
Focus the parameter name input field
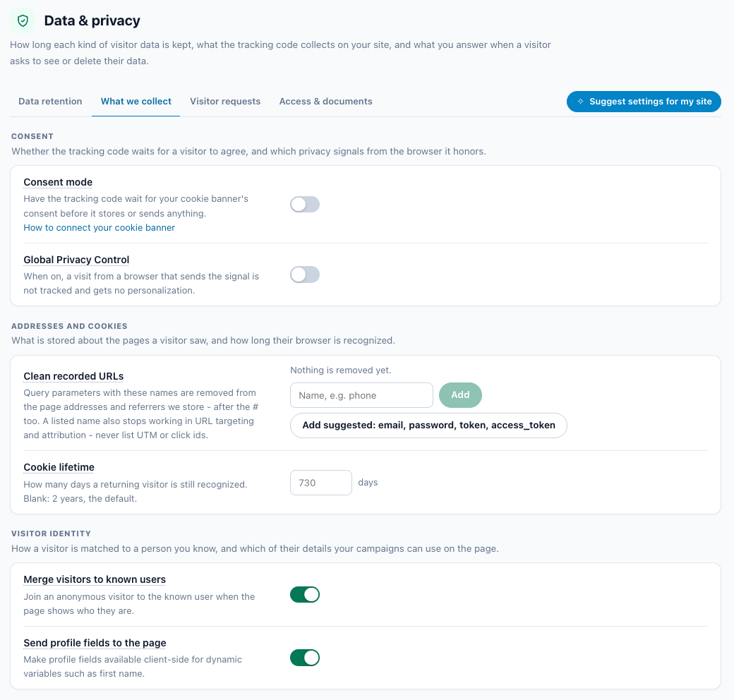click(361, 395)
